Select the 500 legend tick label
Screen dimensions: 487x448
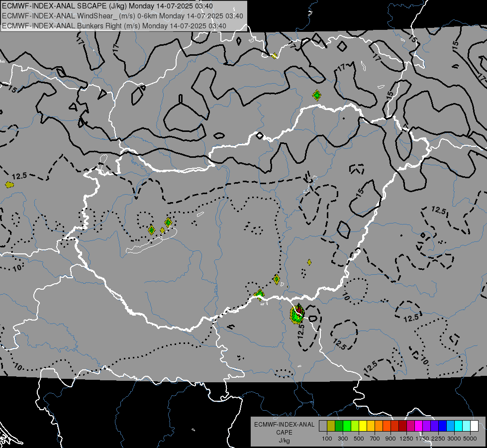[359, 439]
